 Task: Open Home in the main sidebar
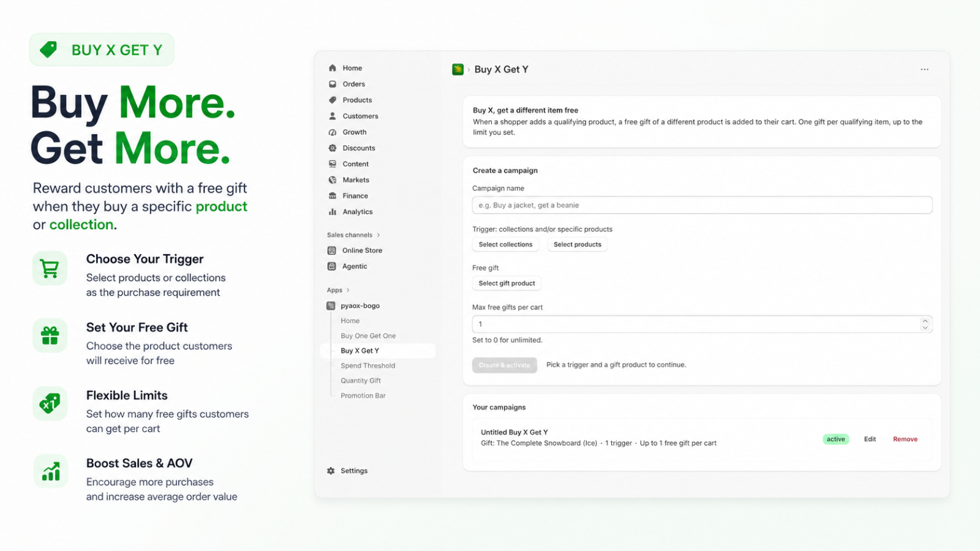point(352,68)
